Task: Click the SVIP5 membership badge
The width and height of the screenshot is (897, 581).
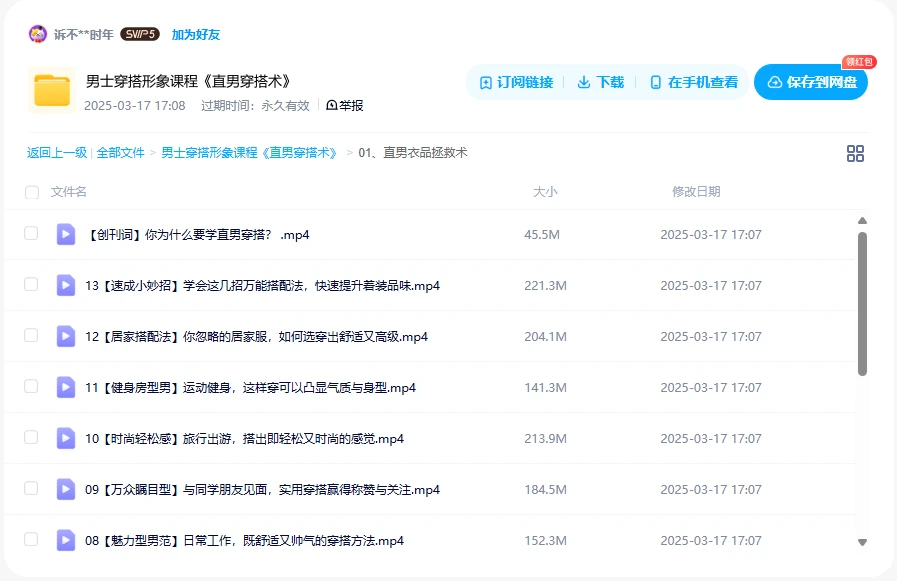Action: 140,34
